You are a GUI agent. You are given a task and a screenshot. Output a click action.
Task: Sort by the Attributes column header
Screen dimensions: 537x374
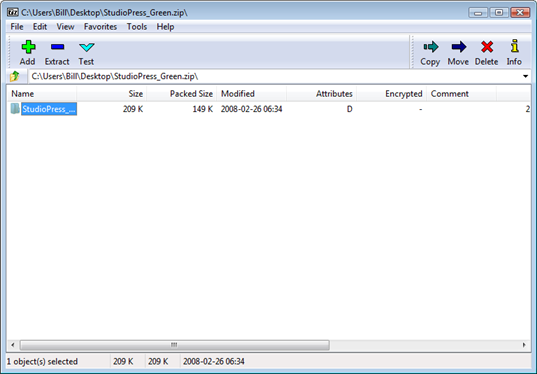(x=321, y=94)
